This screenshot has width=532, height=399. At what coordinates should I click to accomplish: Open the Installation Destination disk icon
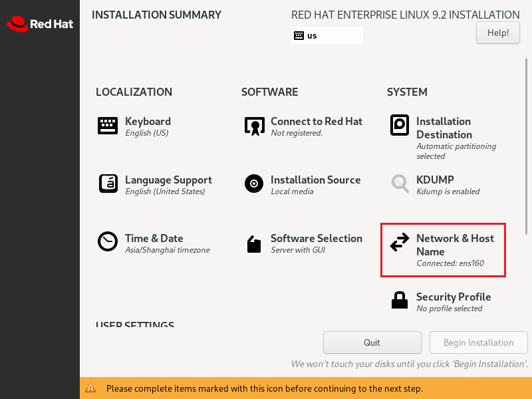coord(400,125)
